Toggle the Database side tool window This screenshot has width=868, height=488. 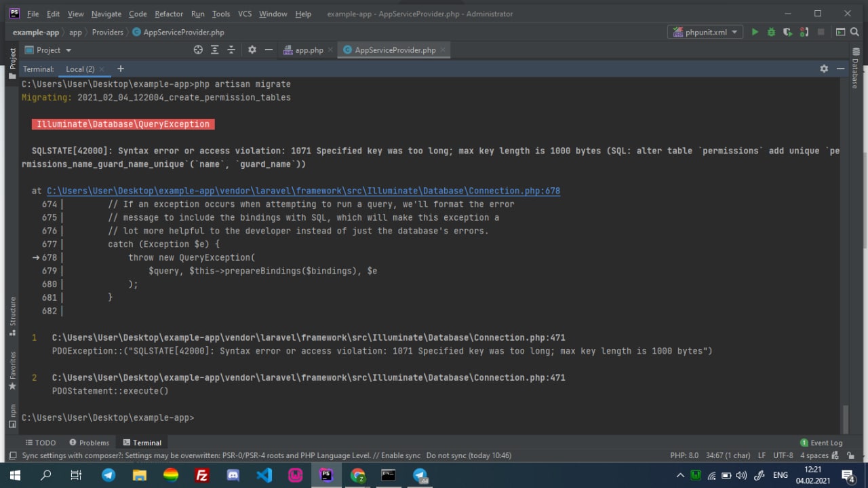(855, 69)
